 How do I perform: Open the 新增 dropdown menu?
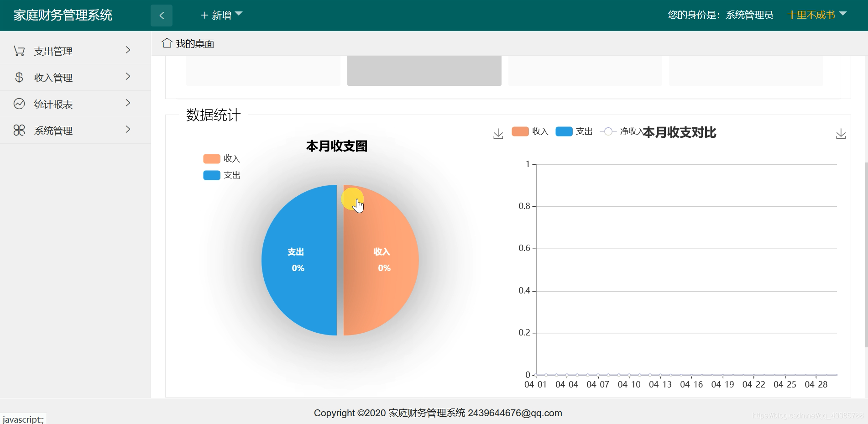click(x=222, y=16)
